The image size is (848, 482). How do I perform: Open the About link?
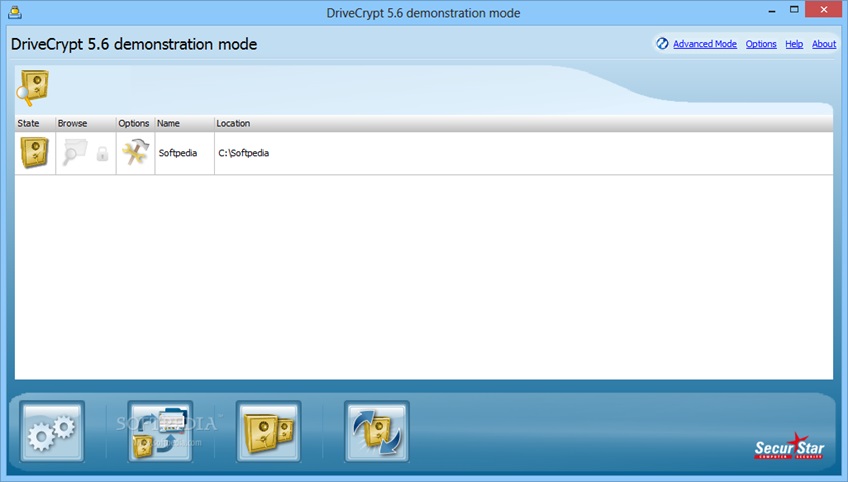824,44
